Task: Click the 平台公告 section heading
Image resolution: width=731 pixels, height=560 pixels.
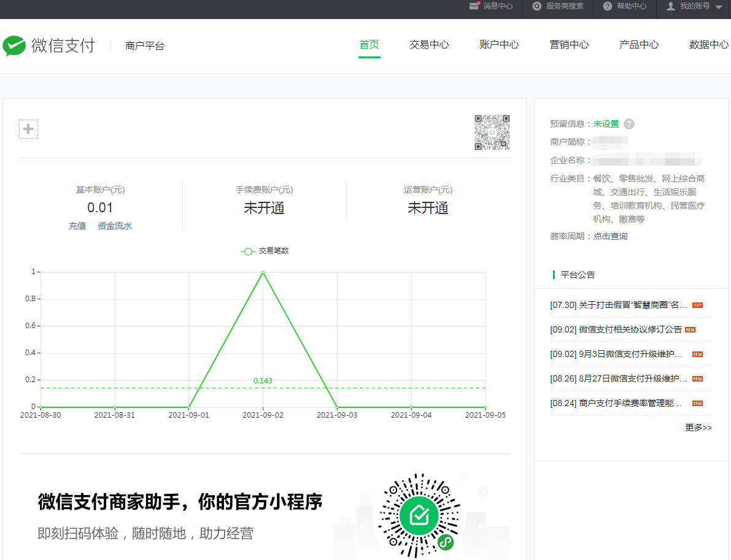Action: tap(578, 275)
